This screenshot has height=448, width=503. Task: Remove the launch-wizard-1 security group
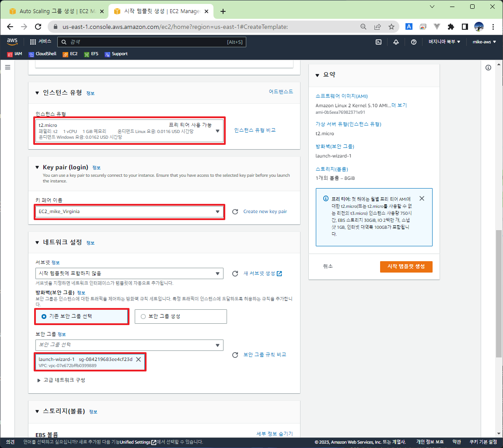[139, 360]
